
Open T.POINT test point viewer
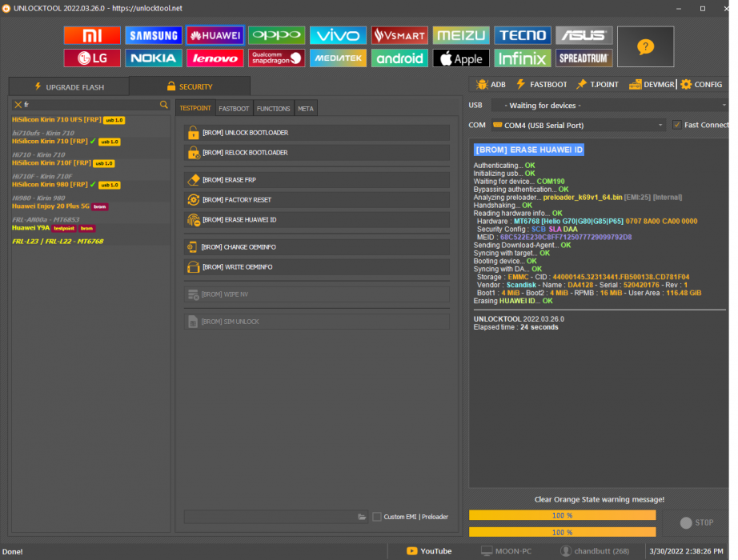(597, 84)
